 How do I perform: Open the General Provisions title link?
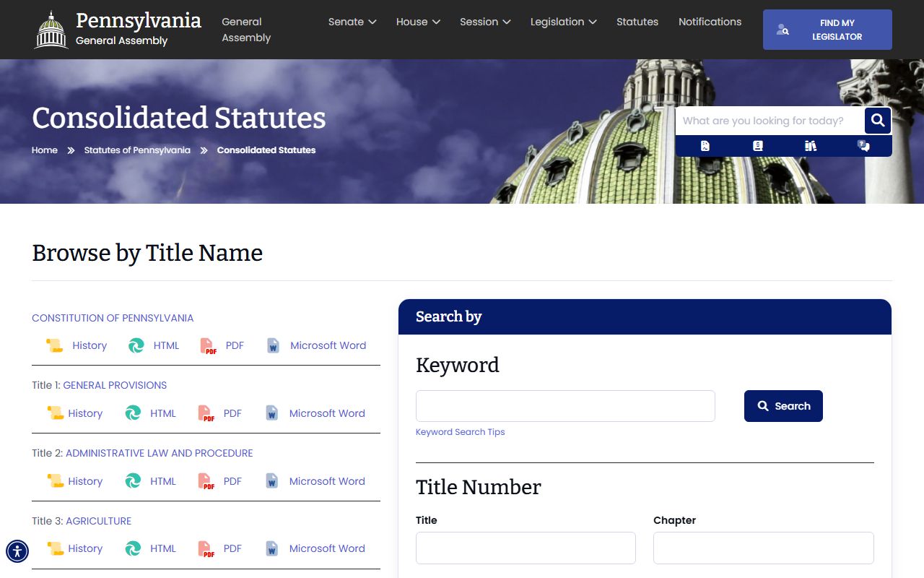(x=115, y=385)
